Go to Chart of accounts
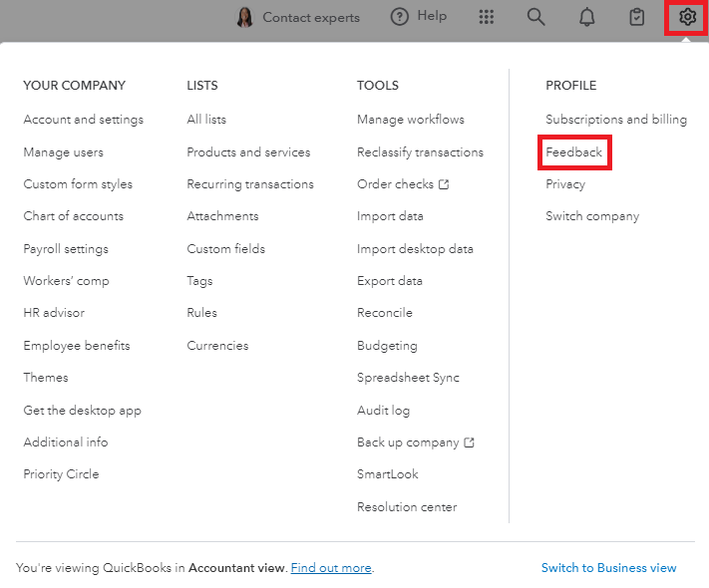 click(x=73, y=216)
